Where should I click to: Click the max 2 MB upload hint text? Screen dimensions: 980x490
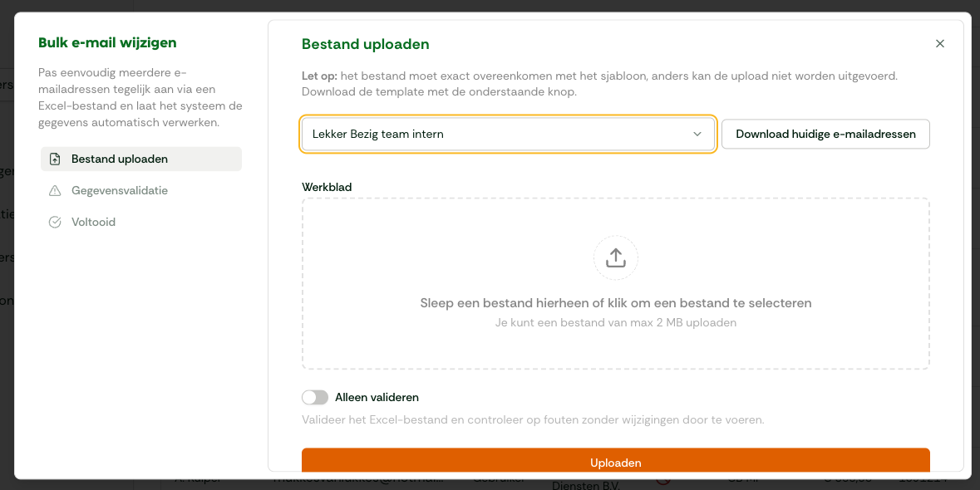[x=616, y=323]
